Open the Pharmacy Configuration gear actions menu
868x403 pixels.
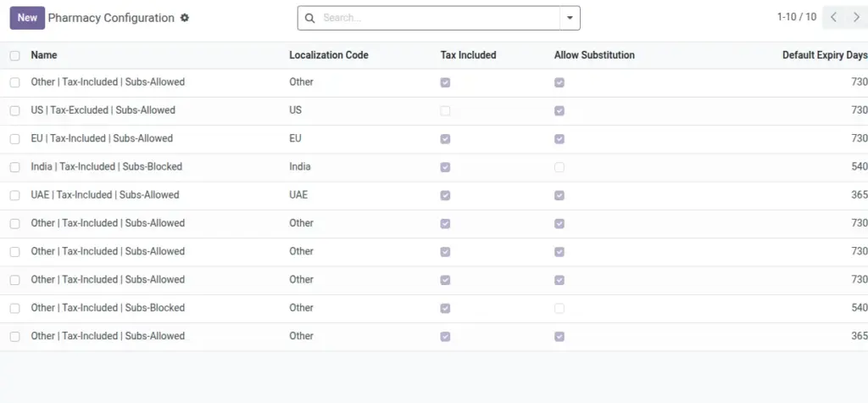point(185,18)
